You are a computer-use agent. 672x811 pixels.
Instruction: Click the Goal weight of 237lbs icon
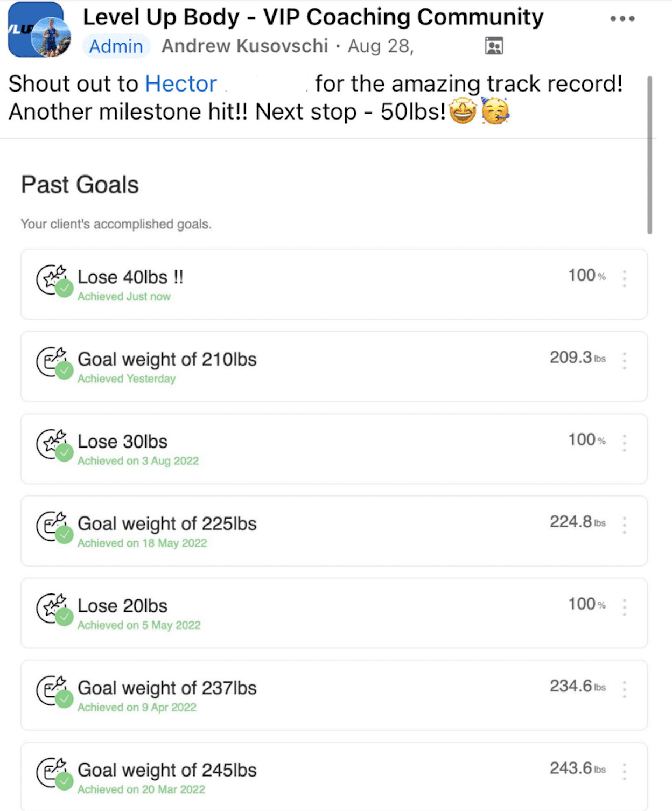coord(54,691)
